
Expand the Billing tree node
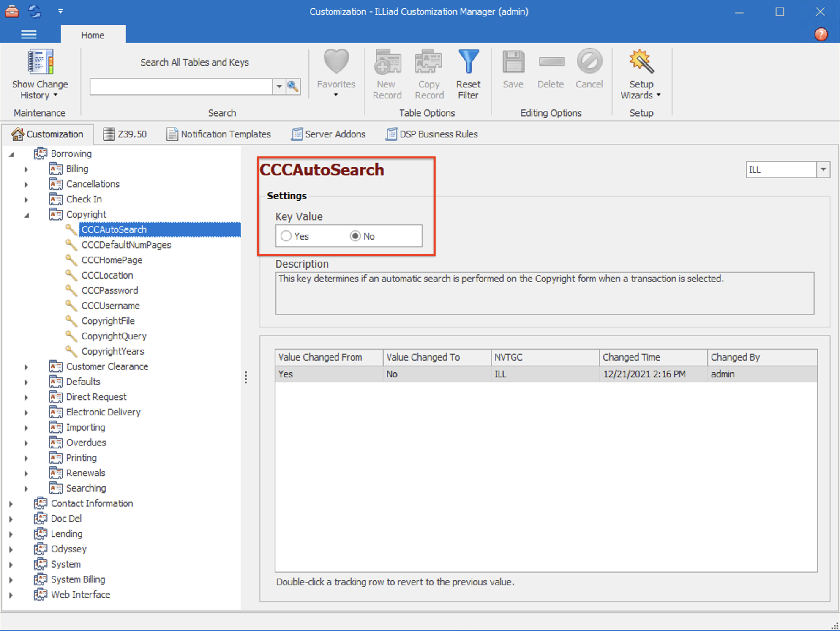[x=26, y=169]
